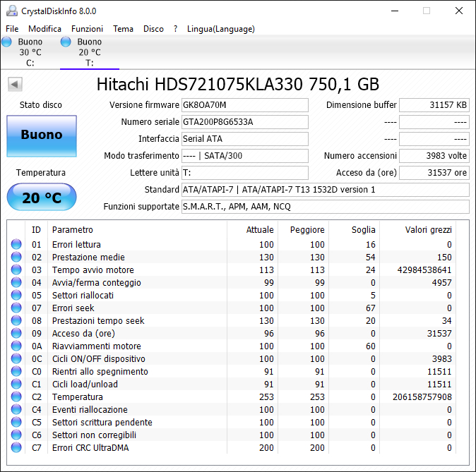Click status orb for Prestazione medie row
The height and width of the screenshot is (472, 476).
[x=16, y=257]
